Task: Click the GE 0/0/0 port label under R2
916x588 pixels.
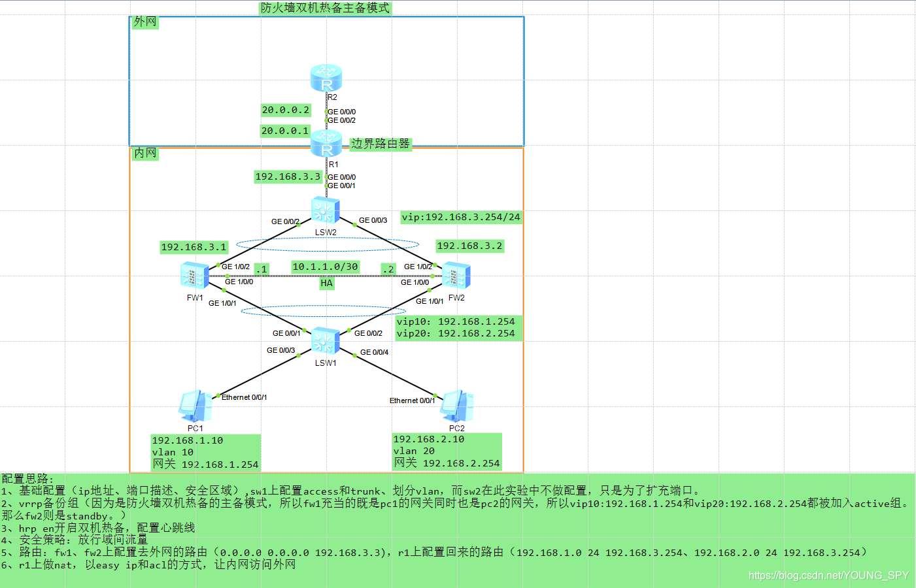Action: tap(342, 112)
